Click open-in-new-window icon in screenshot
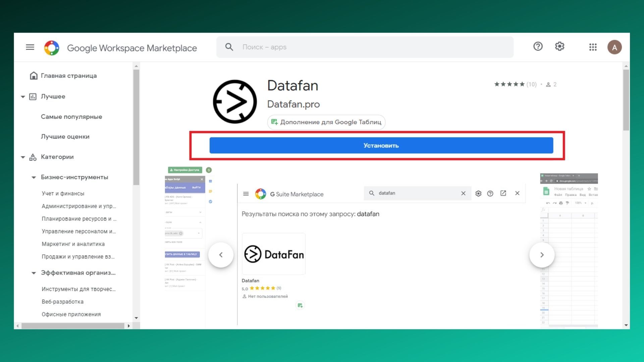The width and height of the screenshot is (644, 362). 503,193
